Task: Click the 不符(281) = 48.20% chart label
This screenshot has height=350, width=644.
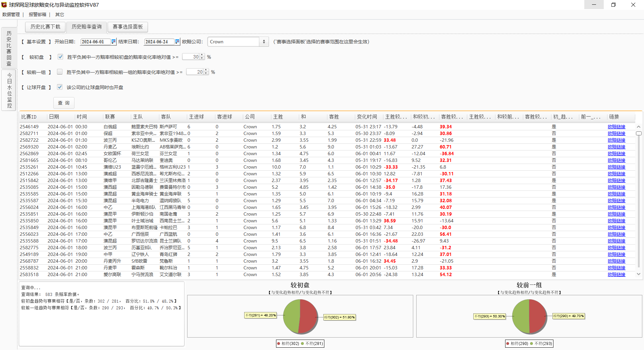Action: pyautogui.click(x=260, y=315)
